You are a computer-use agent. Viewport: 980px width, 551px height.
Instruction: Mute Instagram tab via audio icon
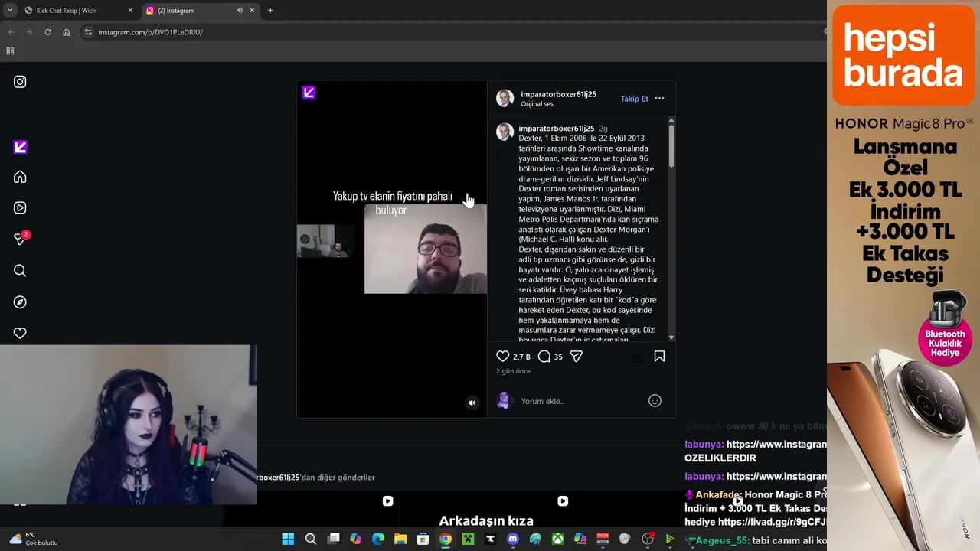[239, 11]
